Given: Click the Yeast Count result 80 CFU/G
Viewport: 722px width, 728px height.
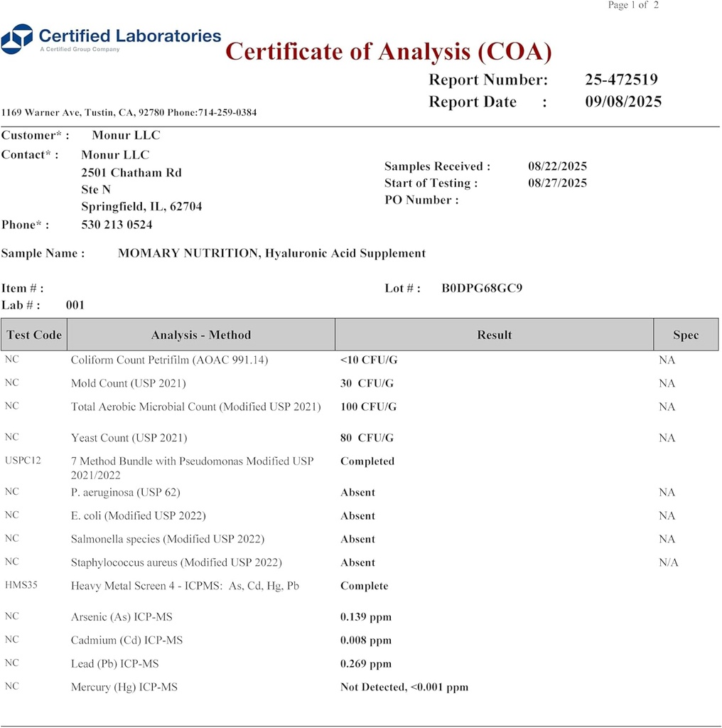Looking at the screenshot, I should 367,438.
